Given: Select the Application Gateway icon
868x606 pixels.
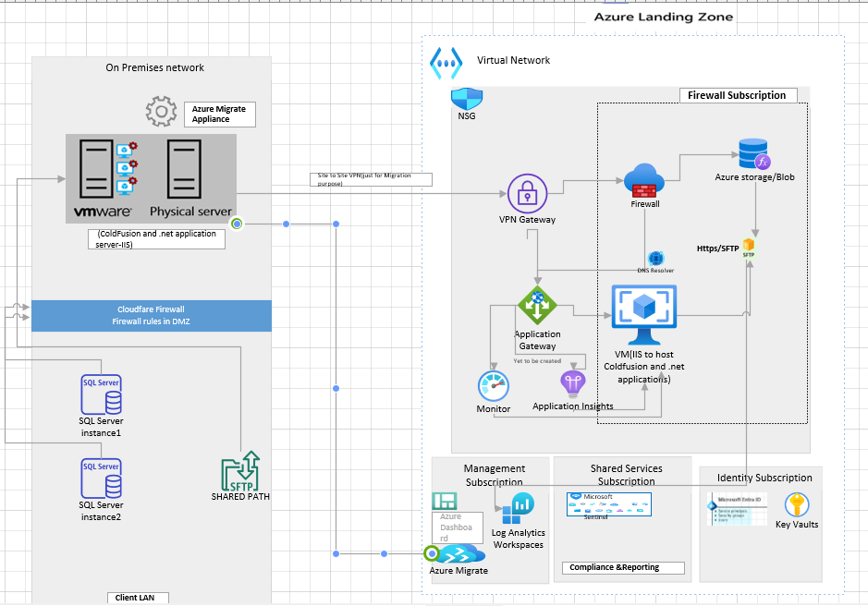Looking at the screenshot, I should pyautogui.click(x=536, y=303).
